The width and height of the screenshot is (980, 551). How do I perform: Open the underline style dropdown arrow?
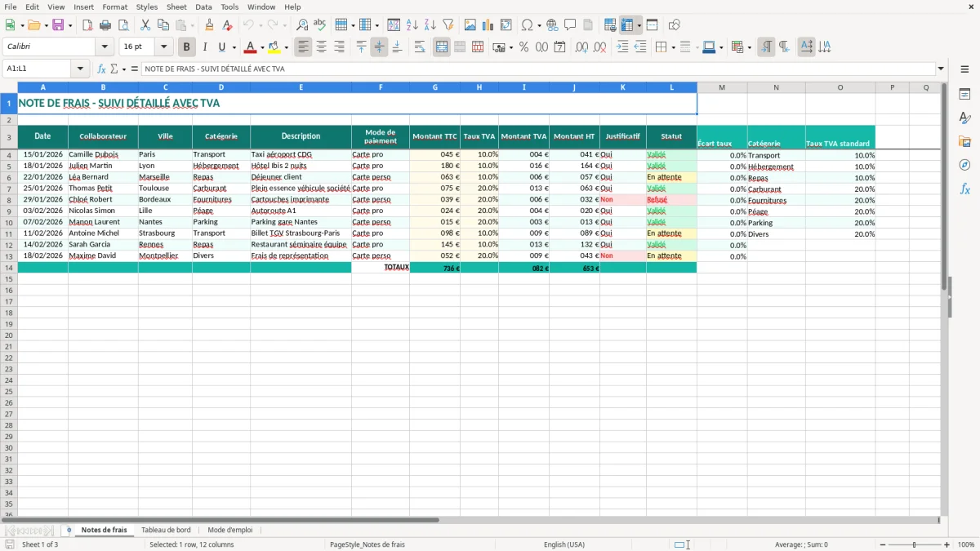pos(234,47)
